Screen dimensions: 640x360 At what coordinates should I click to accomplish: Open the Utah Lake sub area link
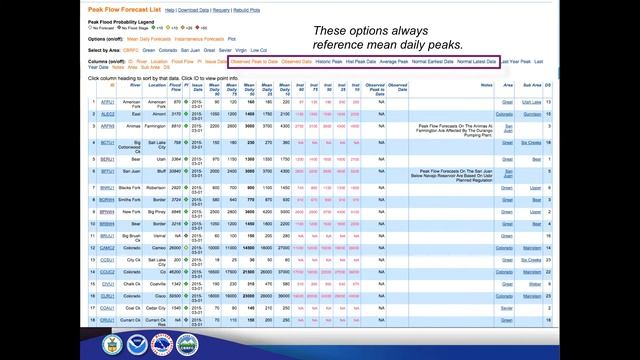(x=531, y=102)
